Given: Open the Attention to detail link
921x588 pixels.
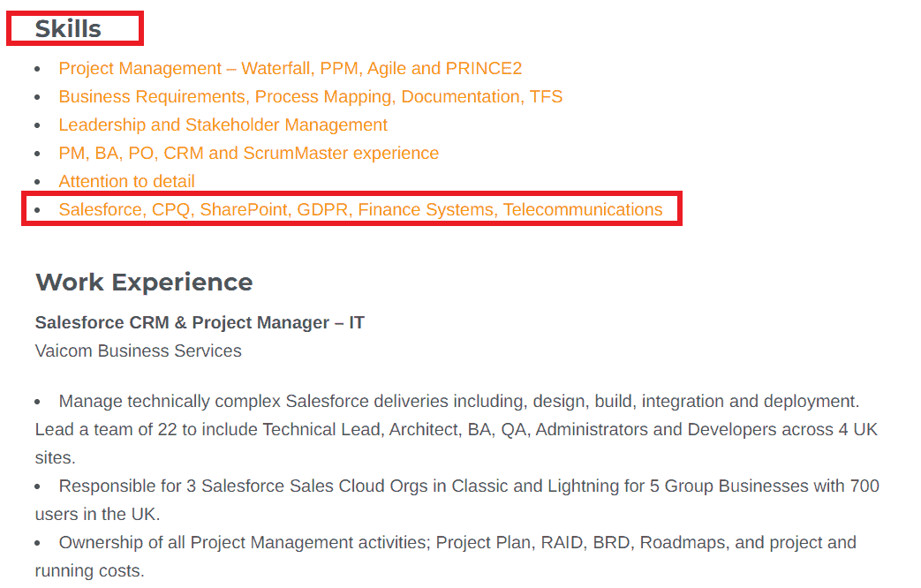Looking at the screenshot, I should click(126, 182).
